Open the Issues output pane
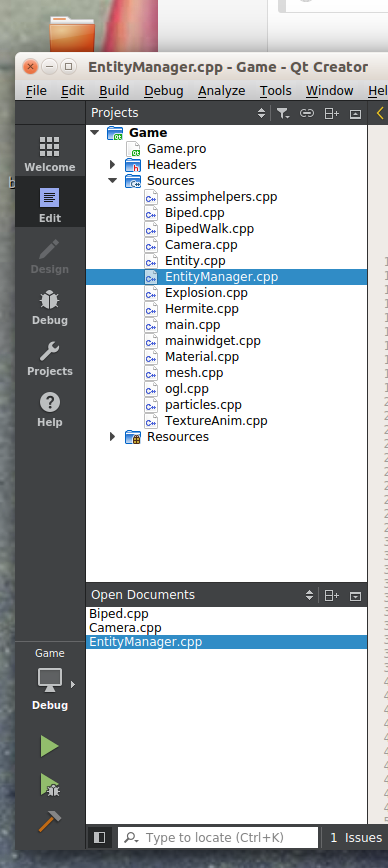Screen dimensions: 388x868 point(356,838)
